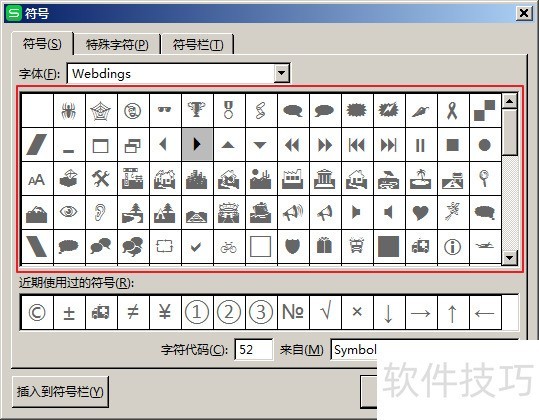539x420 pixels.
Task: Pick the crossed hammer and wrench symbol
Action: (101, 179)
